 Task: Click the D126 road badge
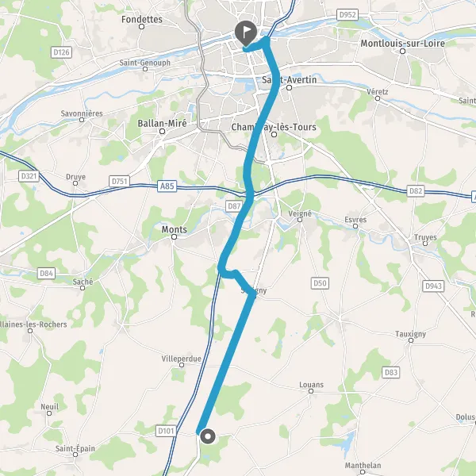pos(61,52)
